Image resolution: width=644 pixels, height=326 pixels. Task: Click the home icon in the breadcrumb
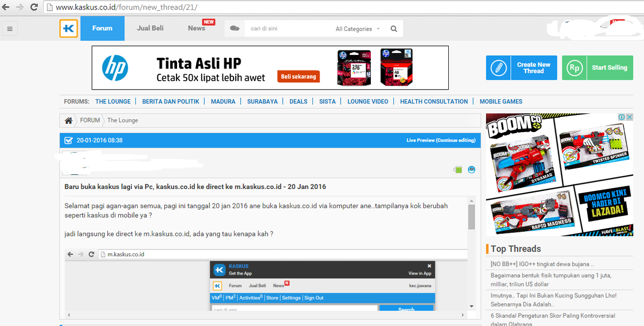tap(68, 120)
